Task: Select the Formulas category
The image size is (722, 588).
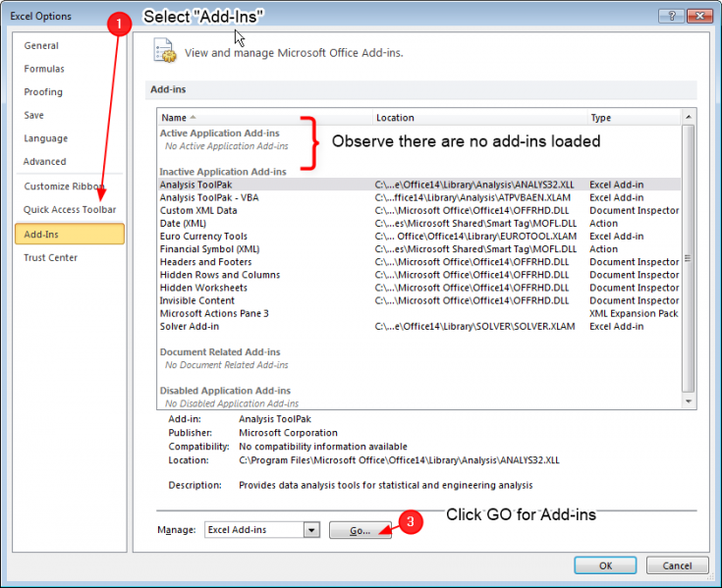Action: pyautogui.click(x=44, y=69)
